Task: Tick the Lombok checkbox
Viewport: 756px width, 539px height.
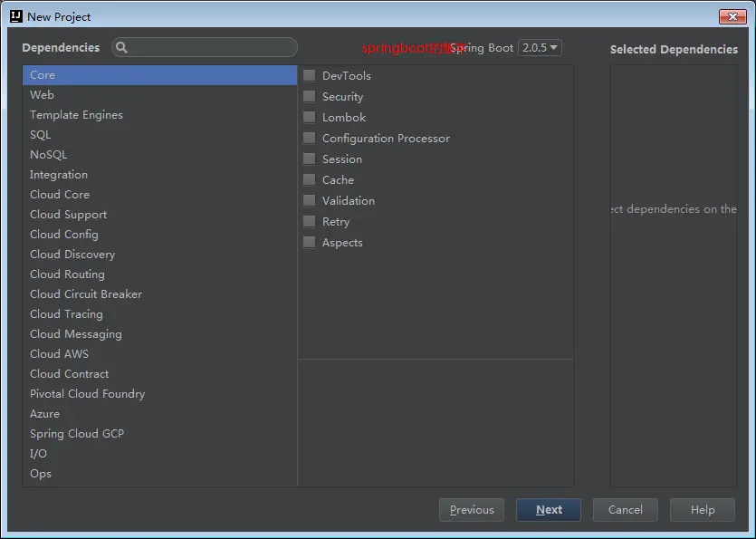Action: click(309, 117)
